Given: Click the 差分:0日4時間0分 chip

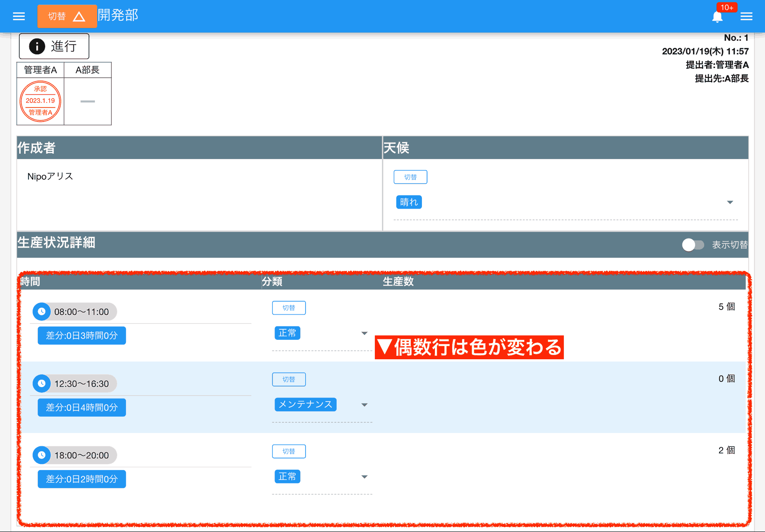Looking at the screenshot, I should [x=81, y=407].
